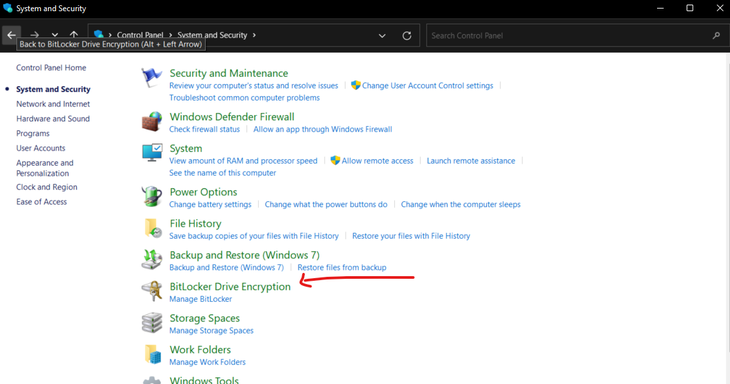Click the search magnifier icon
This screenshot has height=384, width=730.
point(716,35)
